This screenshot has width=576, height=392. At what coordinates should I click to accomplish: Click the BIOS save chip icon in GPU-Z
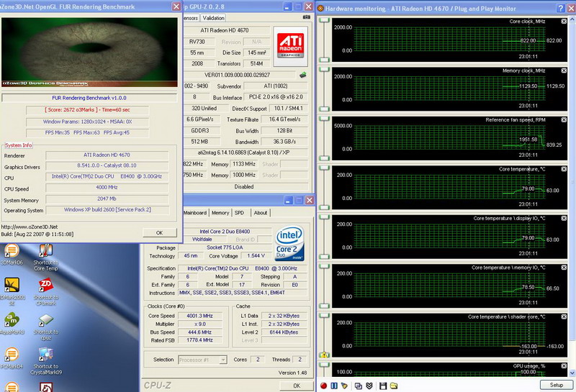[x=304, y=73]
